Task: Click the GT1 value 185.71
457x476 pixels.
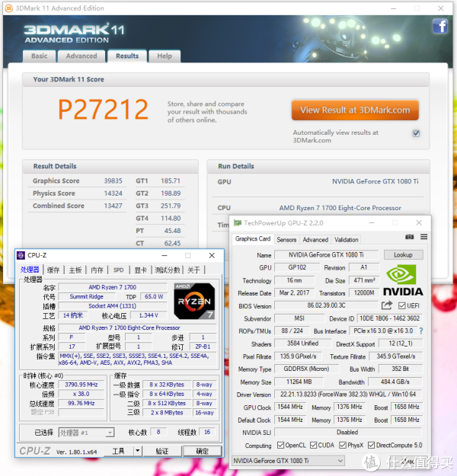Action: (171, 181)
